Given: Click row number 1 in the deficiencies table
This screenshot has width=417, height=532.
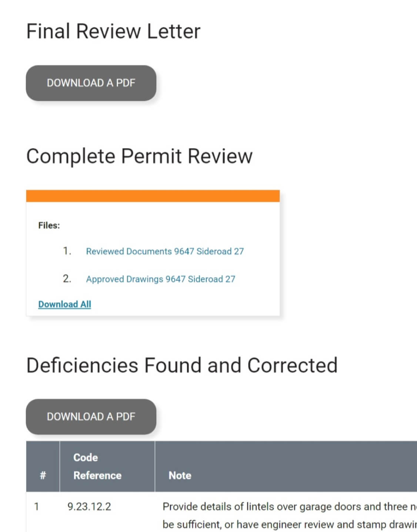Looking at the screenshot, I should point(37,506).
